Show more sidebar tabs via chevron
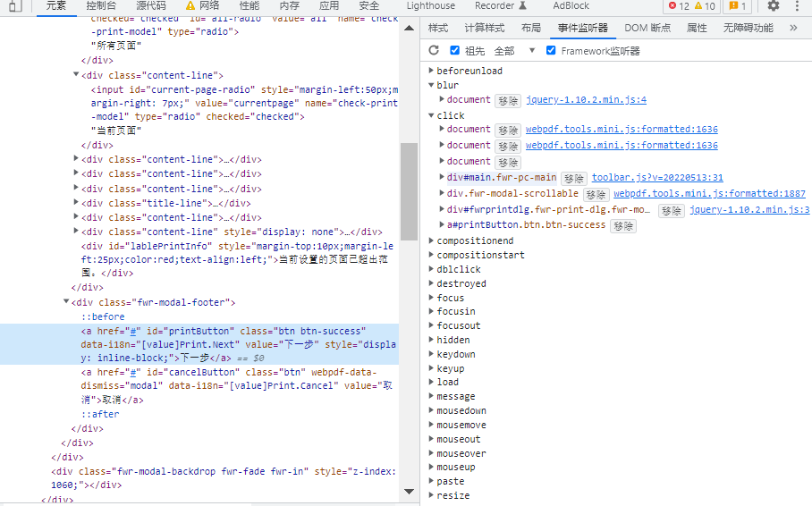Screen dimensions: 812x506 coord(793,28)
